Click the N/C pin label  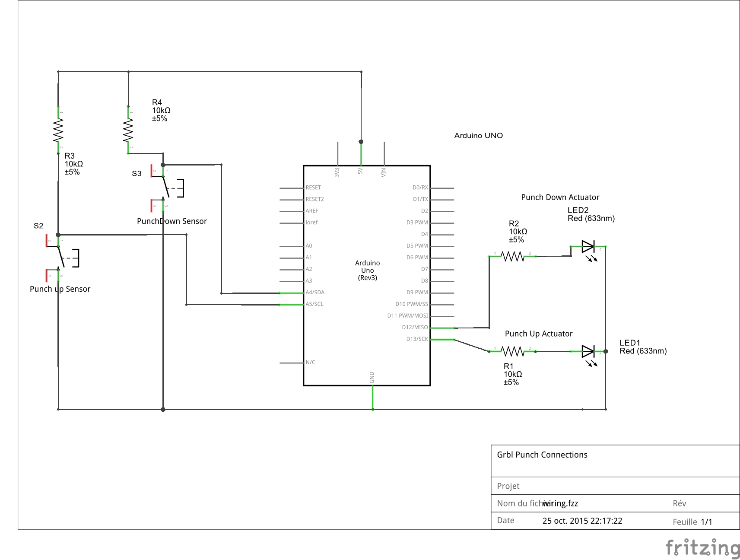(310, 363)
